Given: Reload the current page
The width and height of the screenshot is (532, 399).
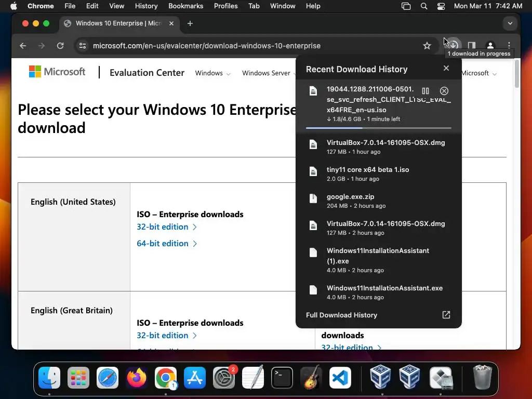Looking at the screenshot, I should [x=60, y=46].
